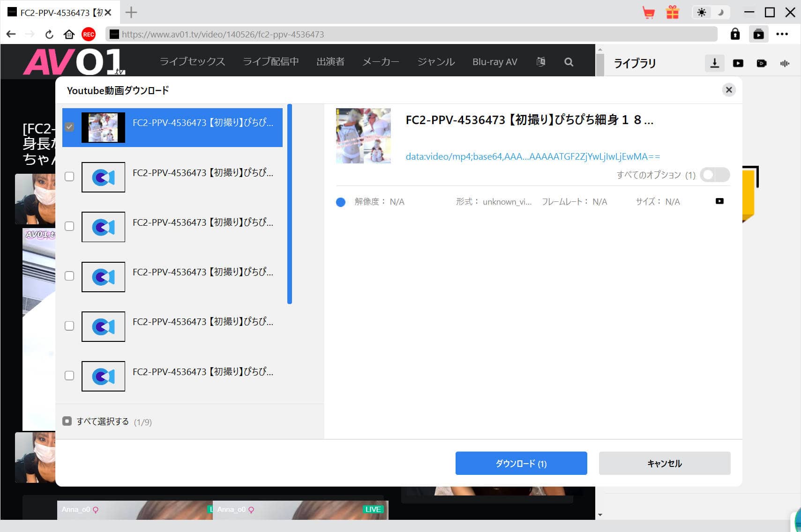Click the search magnifier in the navbar
This screenshot has width=801, height=532.
point(569,61)
